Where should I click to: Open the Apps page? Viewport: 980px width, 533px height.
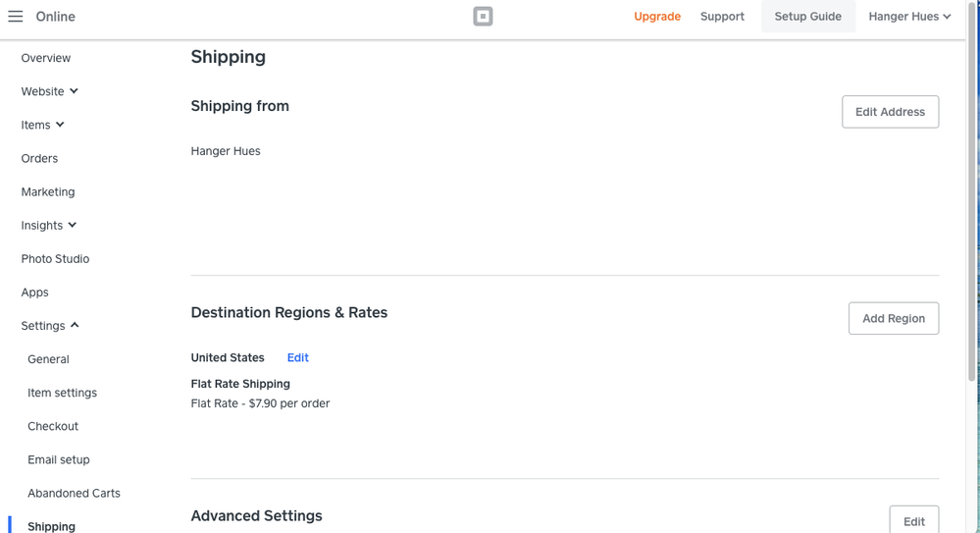click(x=35, y=293)
